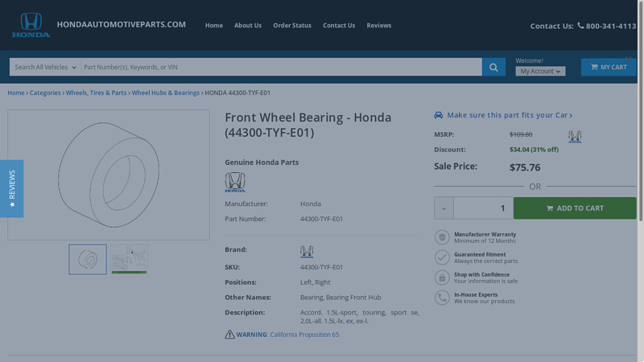Expand 'Make sure this part fits your Car'
This screenshot has width=644, height=362.
click(x=509, y=115)
